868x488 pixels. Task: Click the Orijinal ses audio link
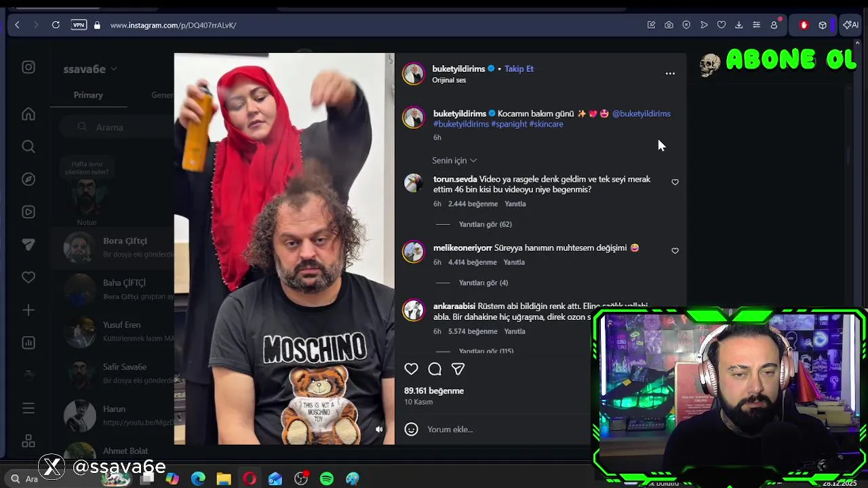[449, 80]
